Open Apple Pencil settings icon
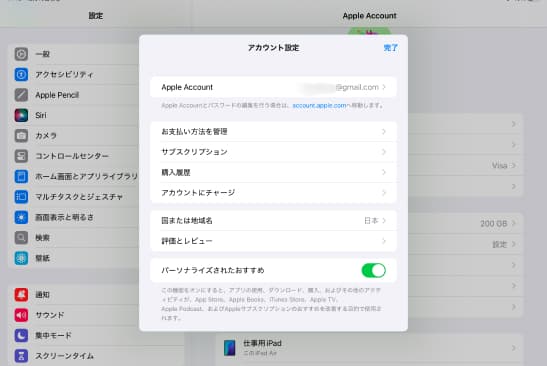 coord(21,95)
